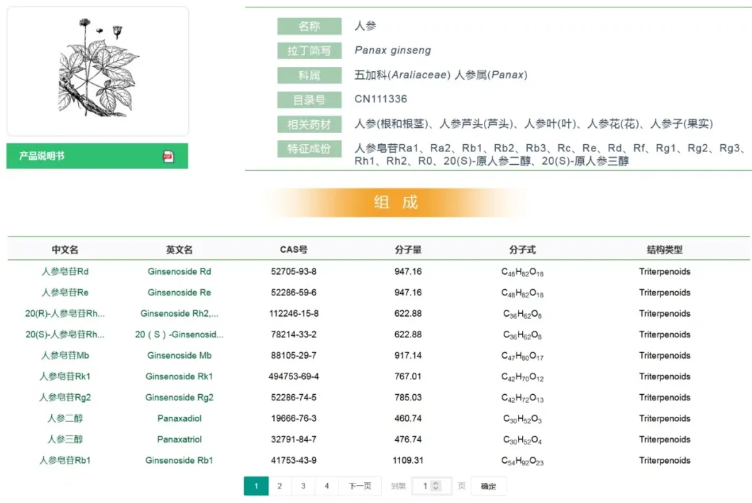Click the PDF icon on 产品说明书 button
Image resolution: width=752 pixels, height=503 pixels.
point(168,156)
